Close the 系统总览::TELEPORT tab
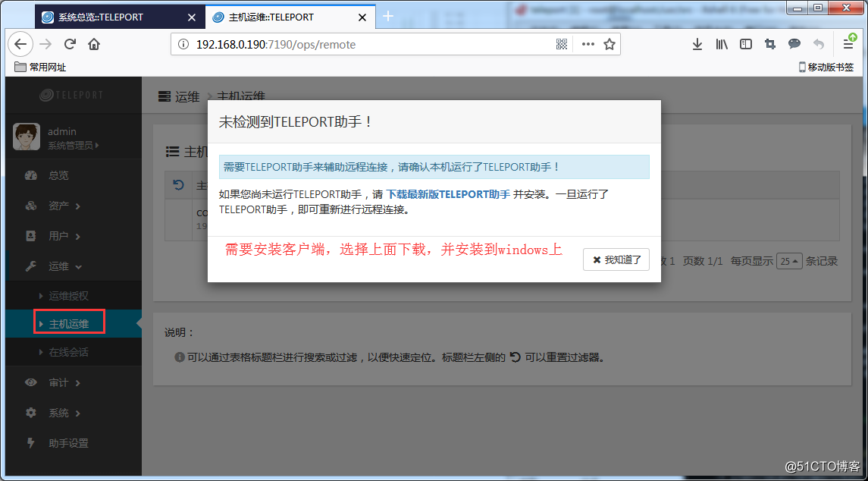This screenshot has width=868, height=481. 192,17
